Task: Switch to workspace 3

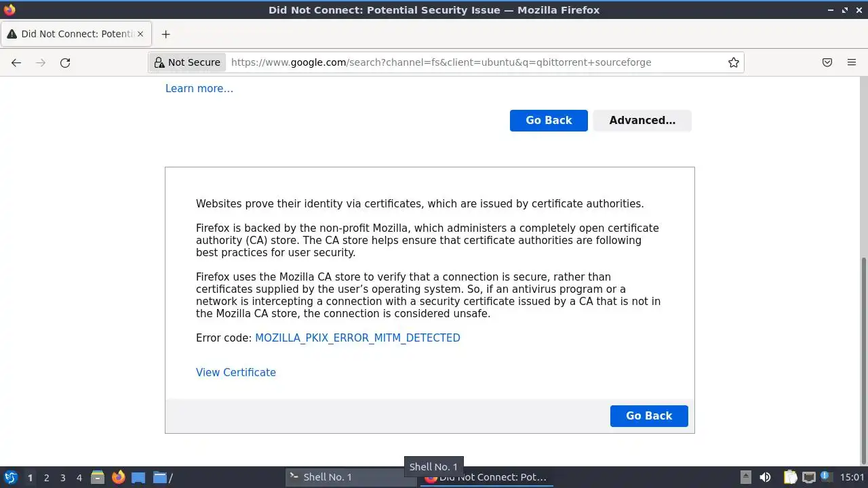Action: (x=62, y=477)
